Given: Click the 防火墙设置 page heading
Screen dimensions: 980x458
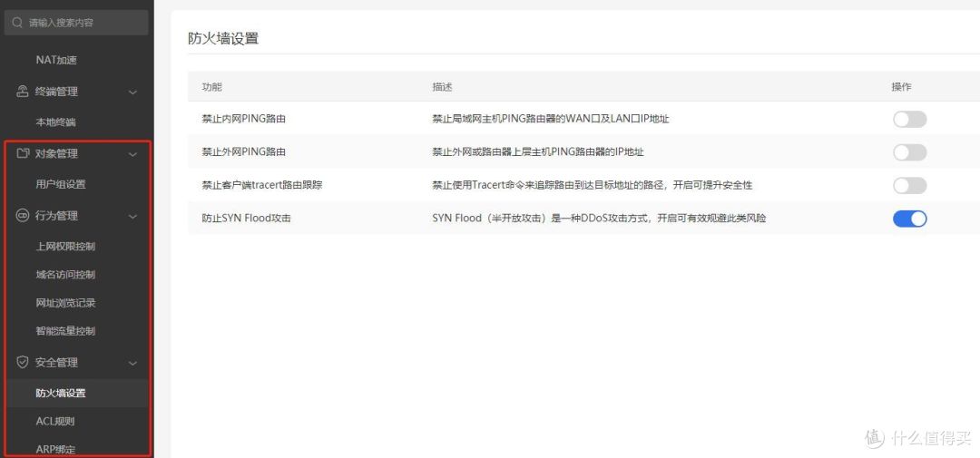Looking at the screenshot, I should [223, 38].
